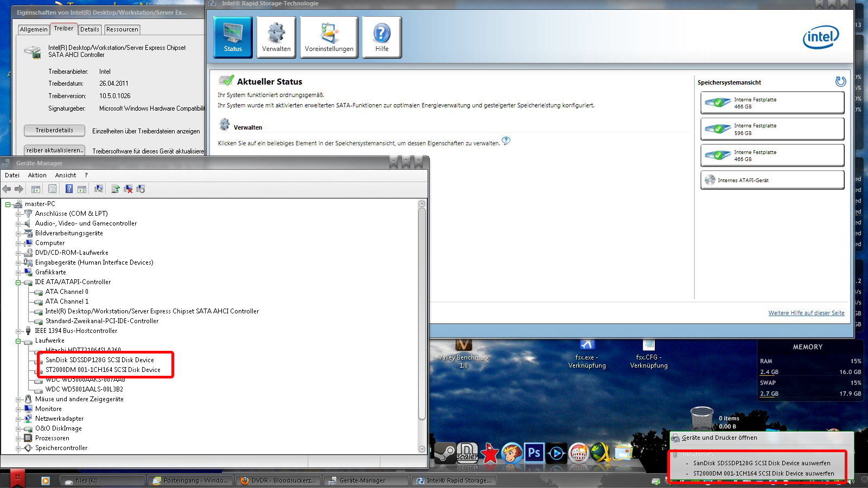Click the Forward arrow in Geräte-Manager toolbar
868x488 pixels.
(19, 189)
